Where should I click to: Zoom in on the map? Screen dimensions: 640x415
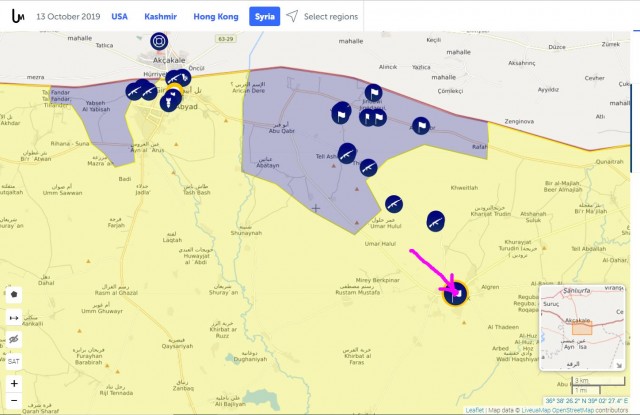click(x=13, y=384)
